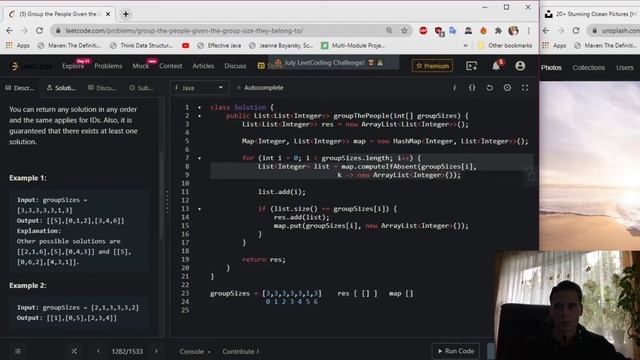640x360 pixels.
Task: Reload the Unsplash window page
Action: coord(576,31)
